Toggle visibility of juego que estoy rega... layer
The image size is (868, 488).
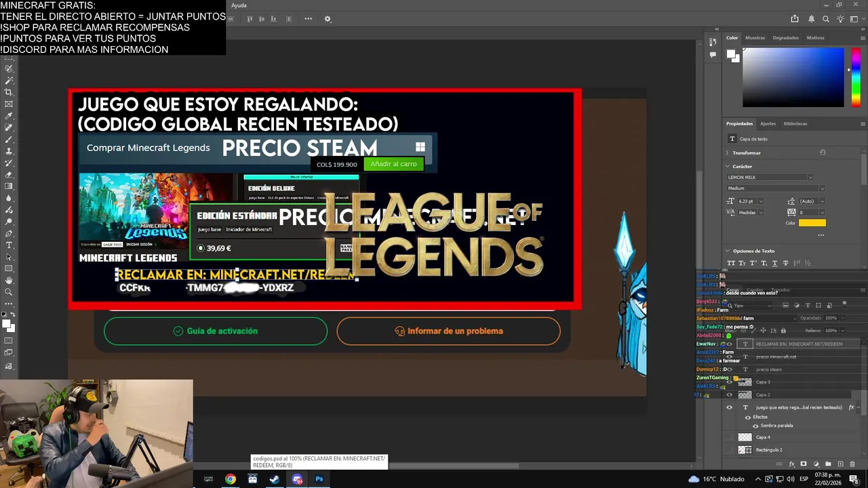coord(730,407)
